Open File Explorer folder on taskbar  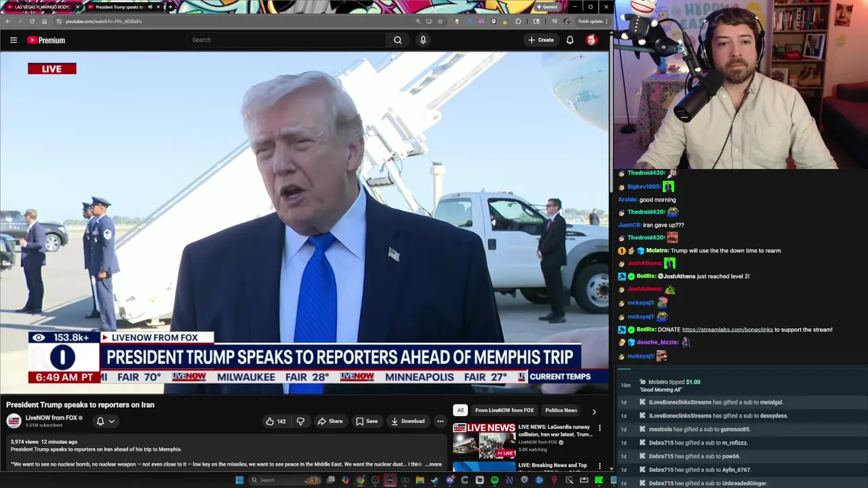click(420, 480)
